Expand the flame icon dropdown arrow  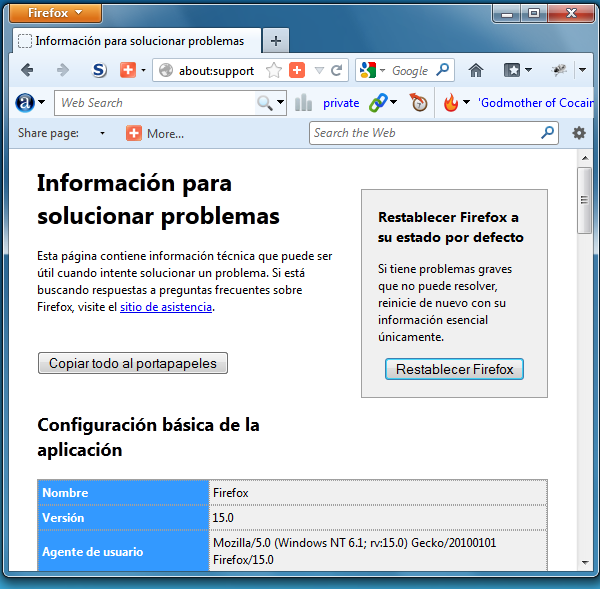tap(466, 102)
